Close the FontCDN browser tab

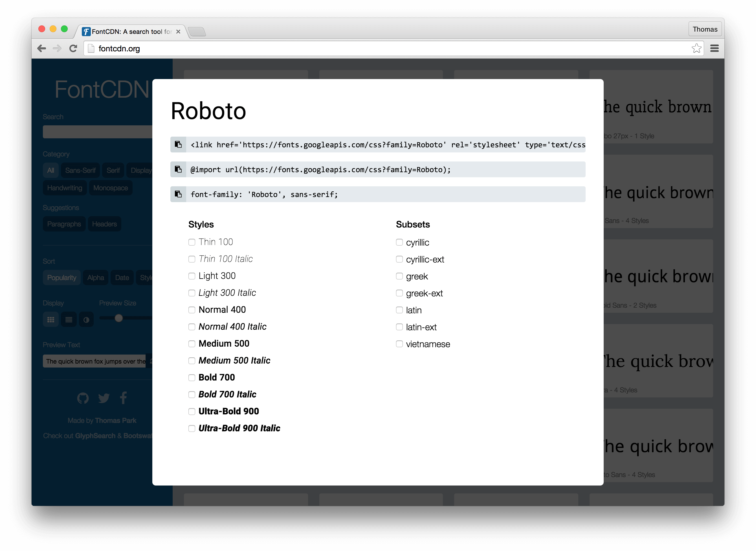[x=178, y=31]
